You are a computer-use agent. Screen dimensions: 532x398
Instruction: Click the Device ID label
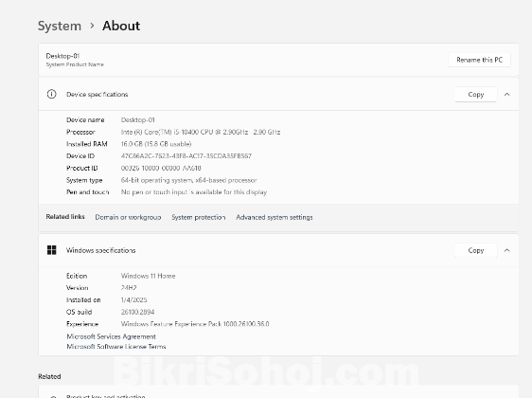(80, 155)
